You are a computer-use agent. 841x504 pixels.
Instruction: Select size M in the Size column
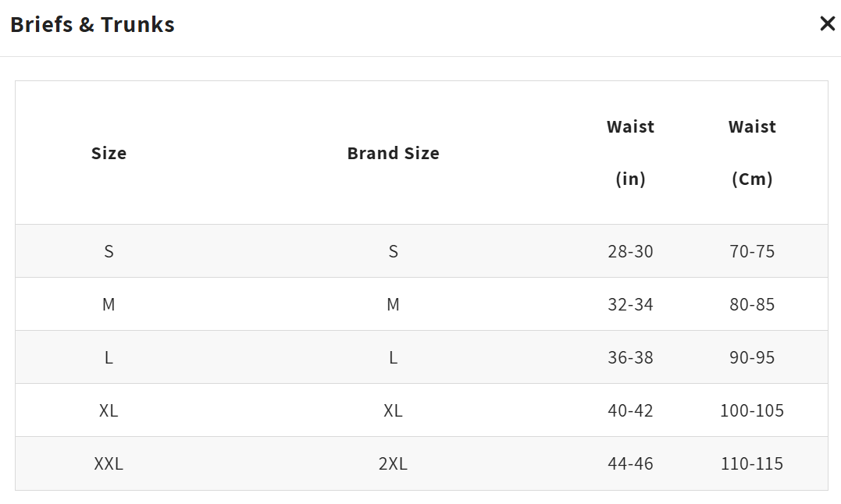[109, 304]
